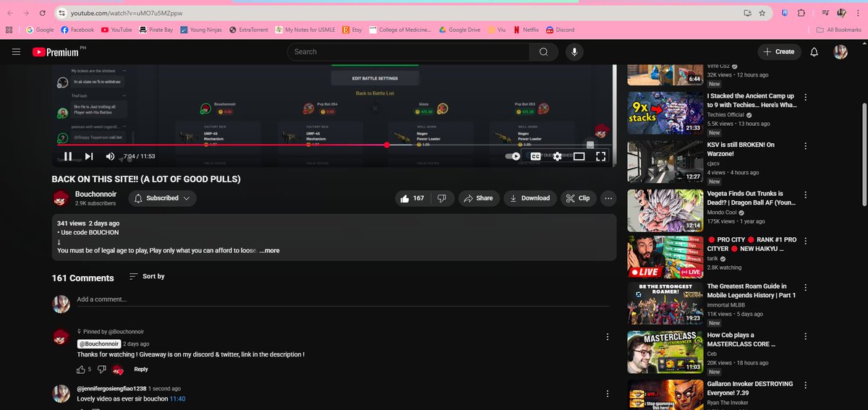868x410 pixels.
Task: Open options for jennifergosiengfiao1238 comment
Action: click(608, 394)
